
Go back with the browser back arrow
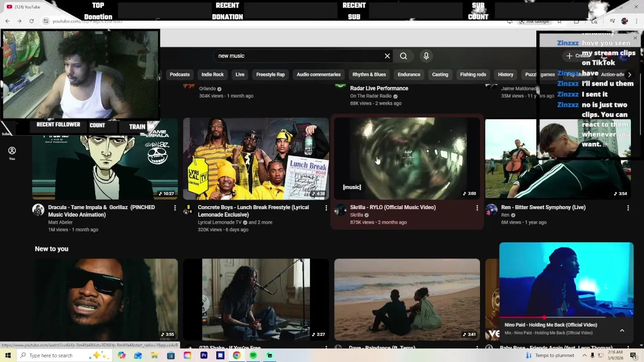click(x=7, y=21)
